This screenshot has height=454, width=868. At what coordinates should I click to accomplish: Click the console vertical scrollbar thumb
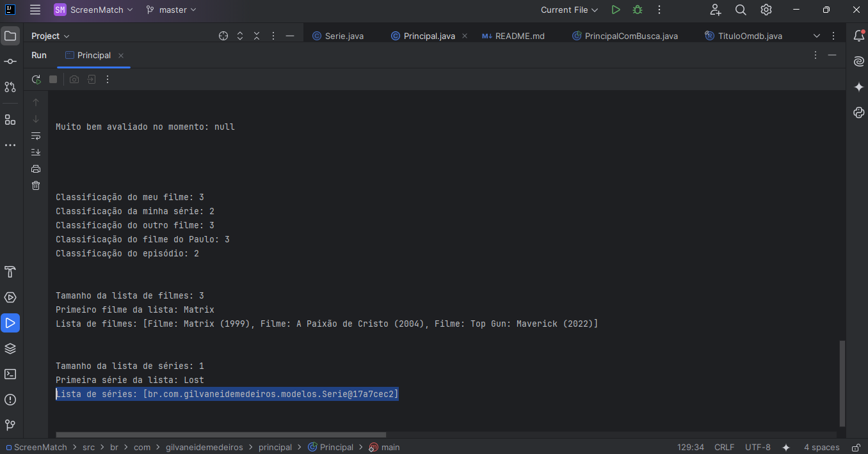tap(842, 383)
